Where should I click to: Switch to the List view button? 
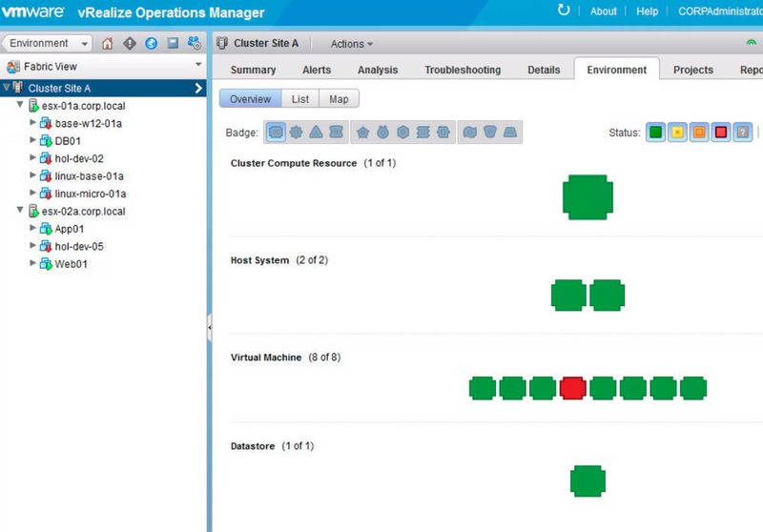[300, 99]
